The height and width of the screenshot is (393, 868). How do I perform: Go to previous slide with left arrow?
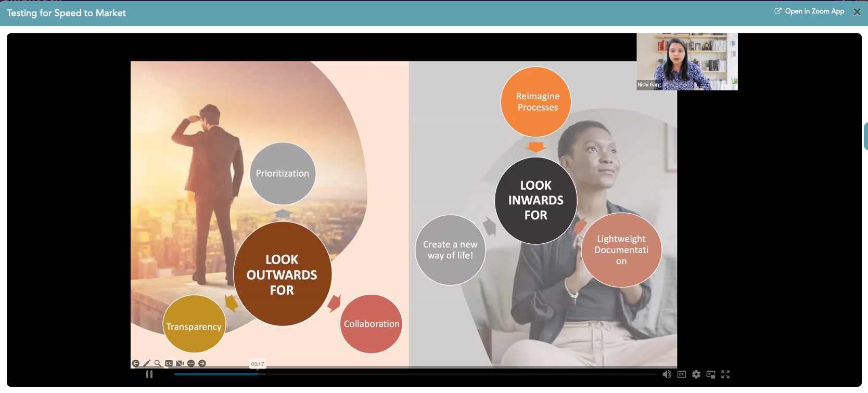(x=136, y=363)
